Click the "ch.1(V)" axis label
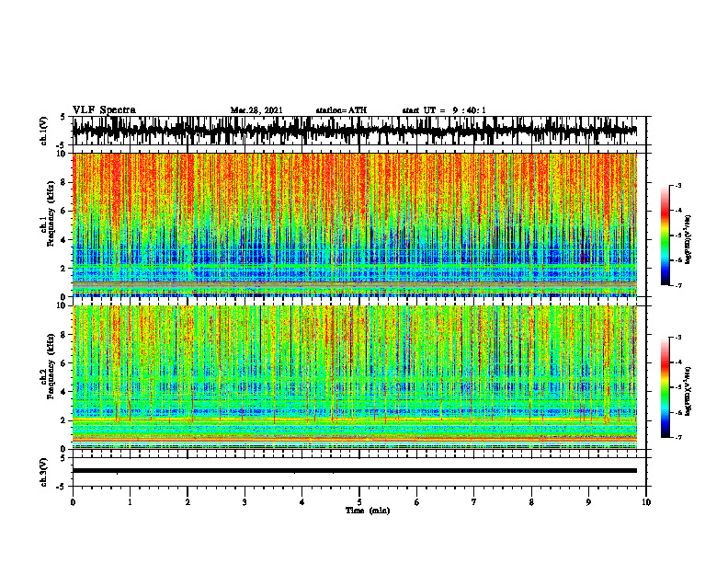Viewport: 728px width, 563px height. [44, 131]
